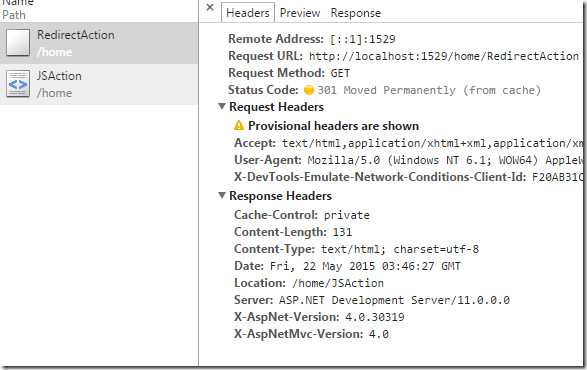
Task: Select the RedirectAction document icon
Action: (x=18, y=43)
